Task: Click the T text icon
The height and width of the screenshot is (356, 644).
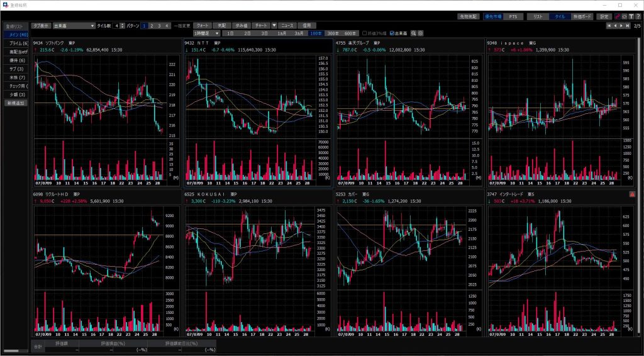Action: [x=631, y=16]
